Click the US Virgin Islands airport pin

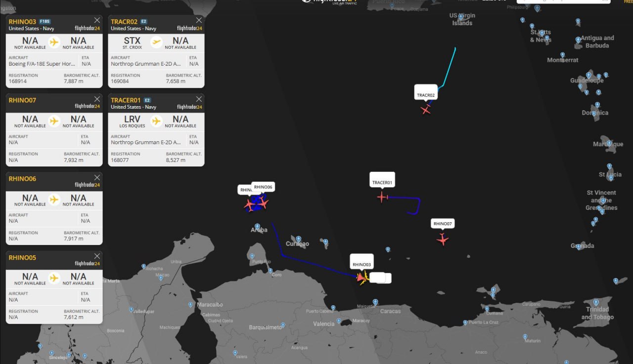pos(460,17)
